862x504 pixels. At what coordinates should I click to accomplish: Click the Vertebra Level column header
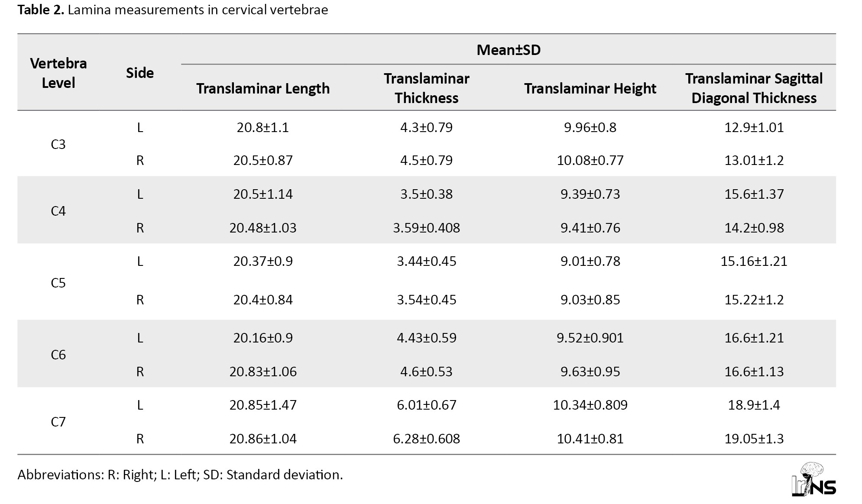[x=58, y=73]
